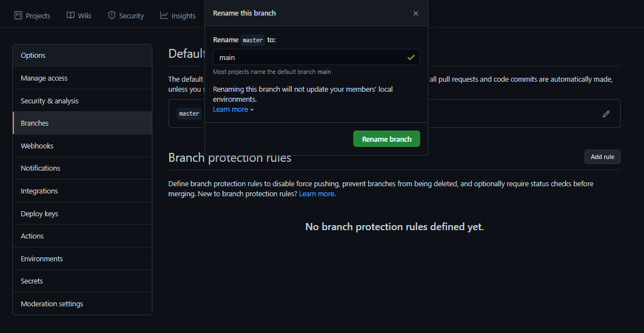This screenshot has width=644, height=333.
Task: Switch to the Options settings page
Action: click(33, 55)
